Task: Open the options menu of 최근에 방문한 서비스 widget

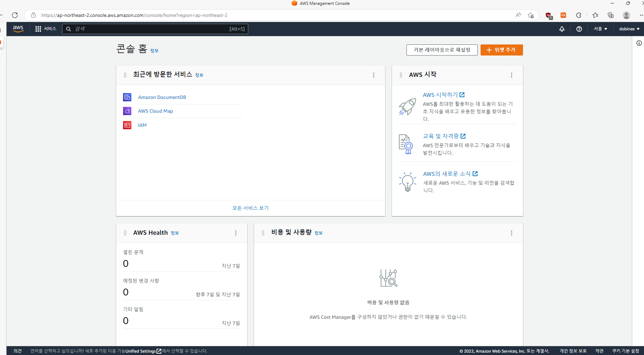Action: 374,75
